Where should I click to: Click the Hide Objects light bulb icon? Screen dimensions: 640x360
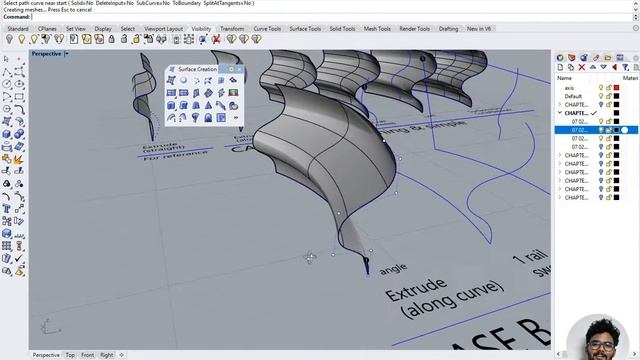coord(9,39)
